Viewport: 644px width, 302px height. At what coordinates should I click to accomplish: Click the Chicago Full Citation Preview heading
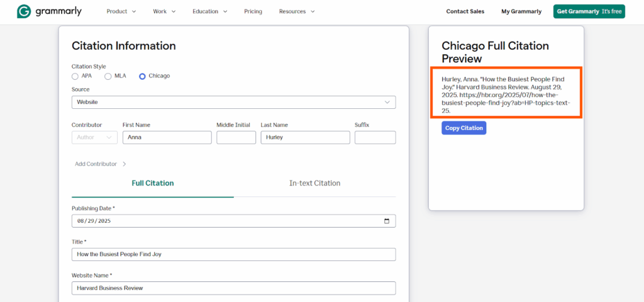tap(496, 52)
